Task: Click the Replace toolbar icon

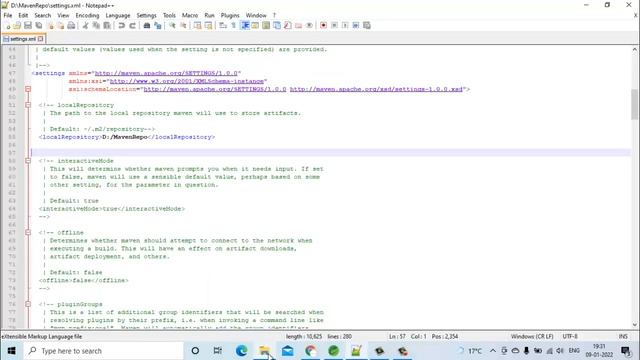Action: coord(158,25)
